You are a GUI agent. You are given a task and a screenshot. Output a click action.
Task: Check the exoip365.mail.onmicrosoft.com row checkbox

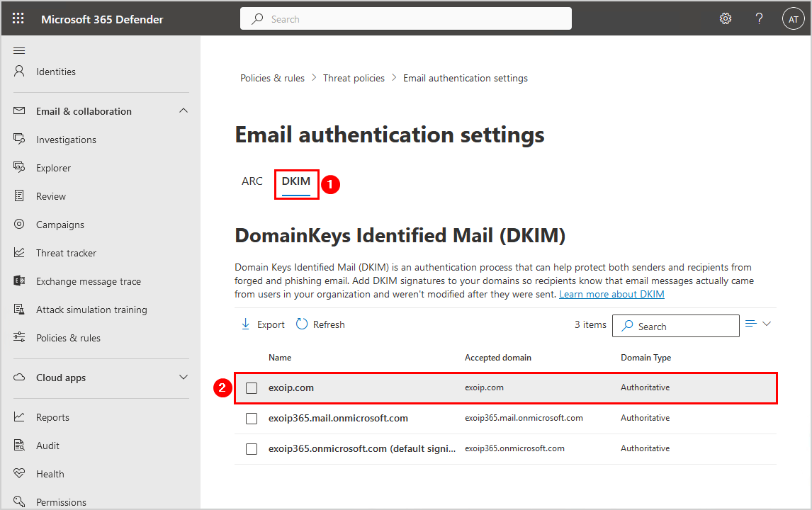click(252, 419)
